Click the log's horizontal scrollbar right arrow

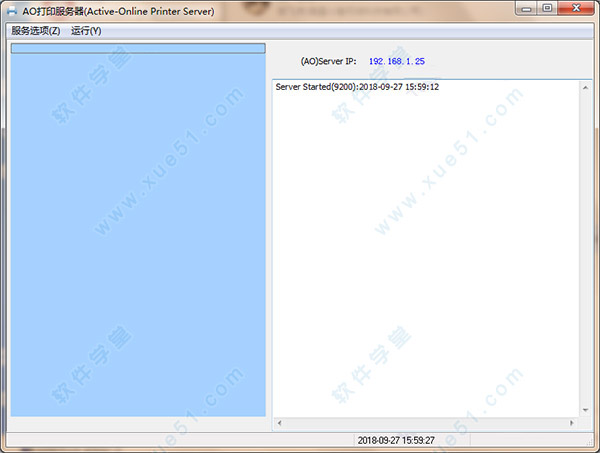pyautogui.click(x=571, y=423)
